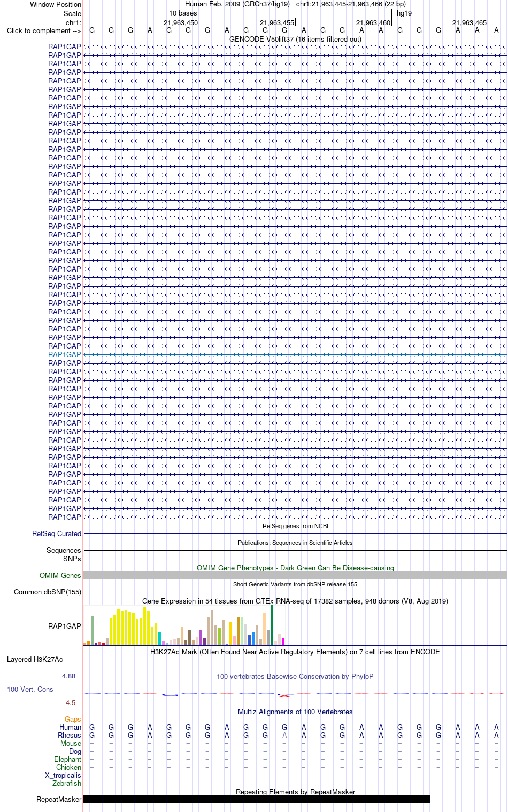The image size is (508, 812).
Task: Click the black RepeatMasker element bar
Action: 257,799
